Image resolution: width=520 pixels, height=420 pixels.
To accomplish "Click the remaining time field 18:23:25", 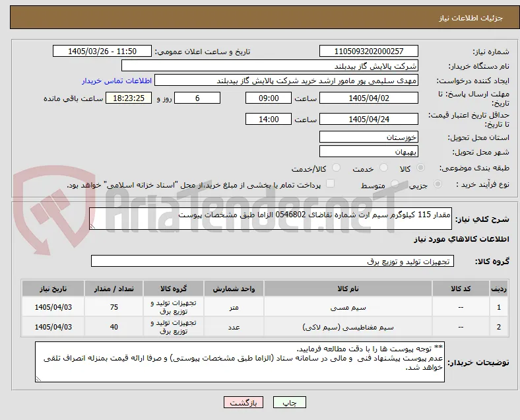I will 129,98.
